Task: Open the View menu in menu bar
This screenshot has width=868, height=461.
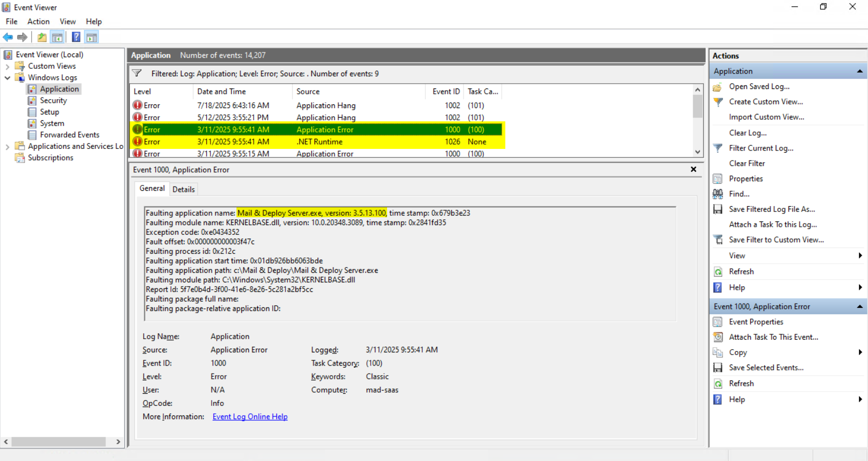Action: (x=68, y=22)
